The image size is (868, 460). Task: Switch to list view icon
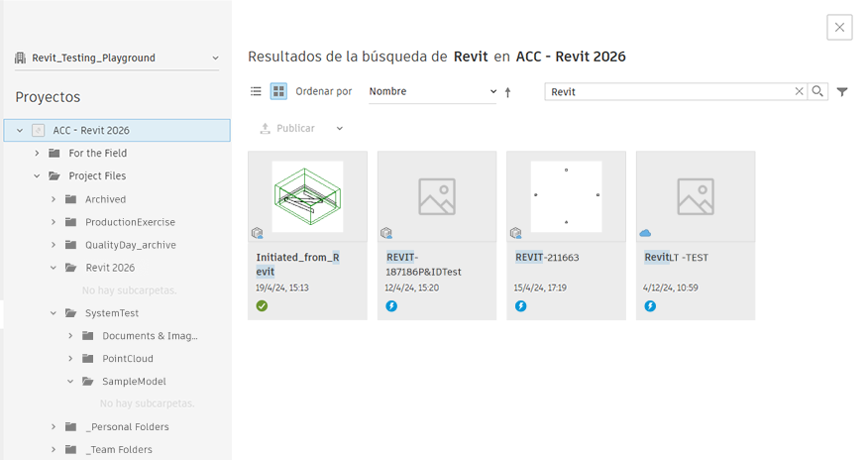click(256, 91)
